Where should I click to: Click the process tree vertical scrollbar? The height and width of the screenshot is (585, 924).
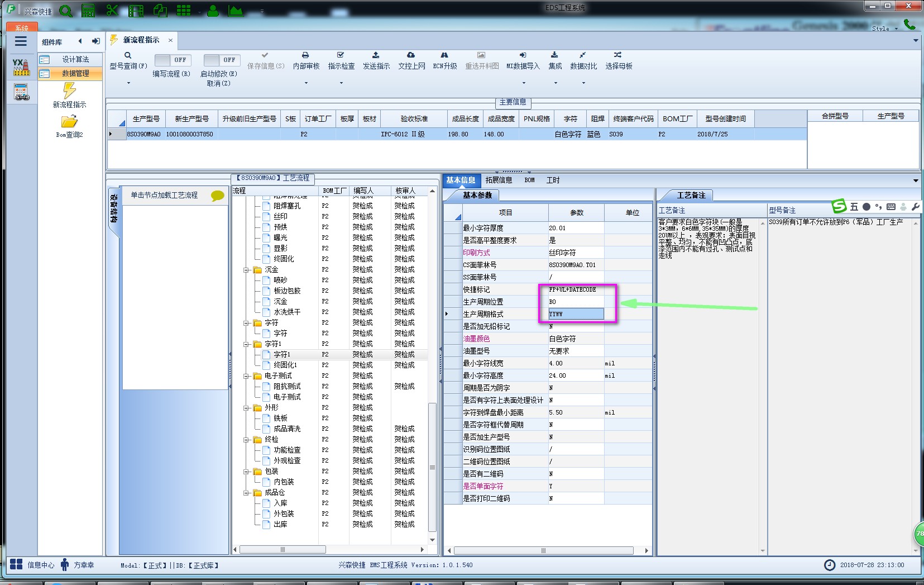[432, 467]
